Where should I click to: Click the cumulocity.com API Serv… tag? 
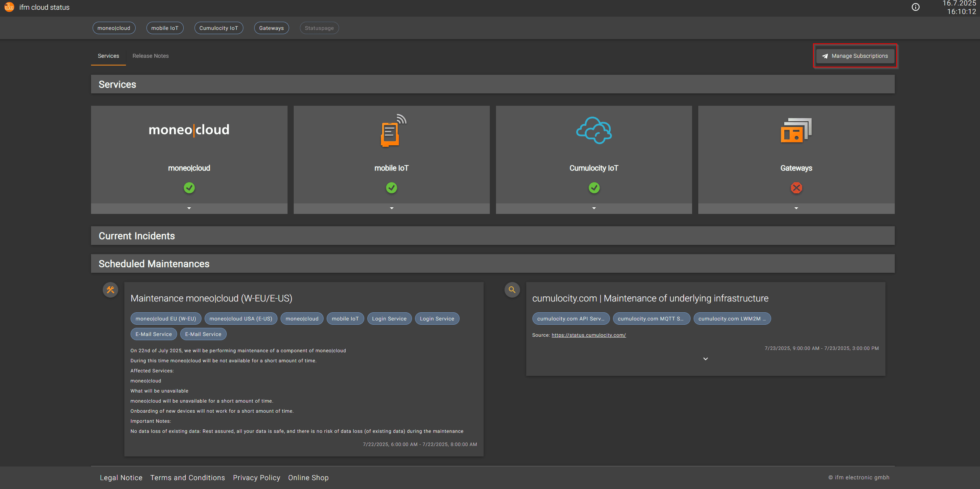click(571, 319)
